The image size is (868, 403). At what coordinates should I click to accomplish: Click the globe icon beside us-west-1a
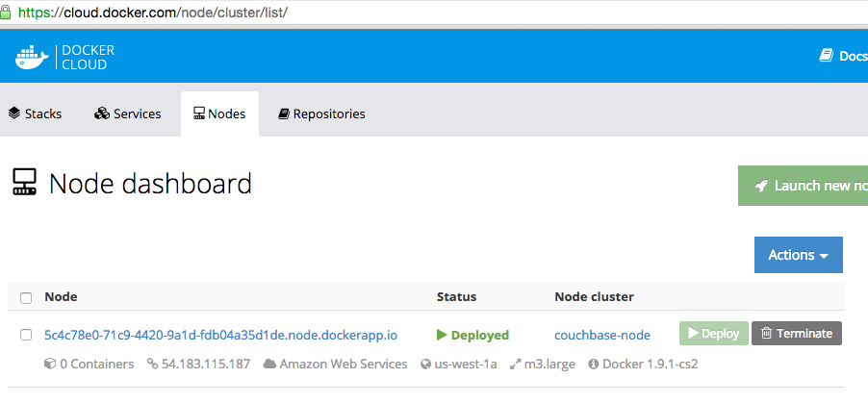pos(427,365)
